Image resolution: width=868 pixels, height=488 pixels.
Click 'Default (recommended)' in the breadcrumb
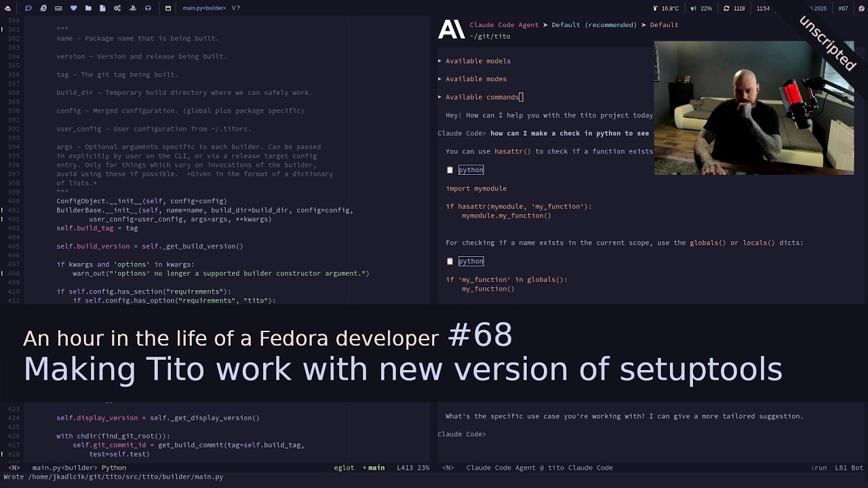pos(594,25)
